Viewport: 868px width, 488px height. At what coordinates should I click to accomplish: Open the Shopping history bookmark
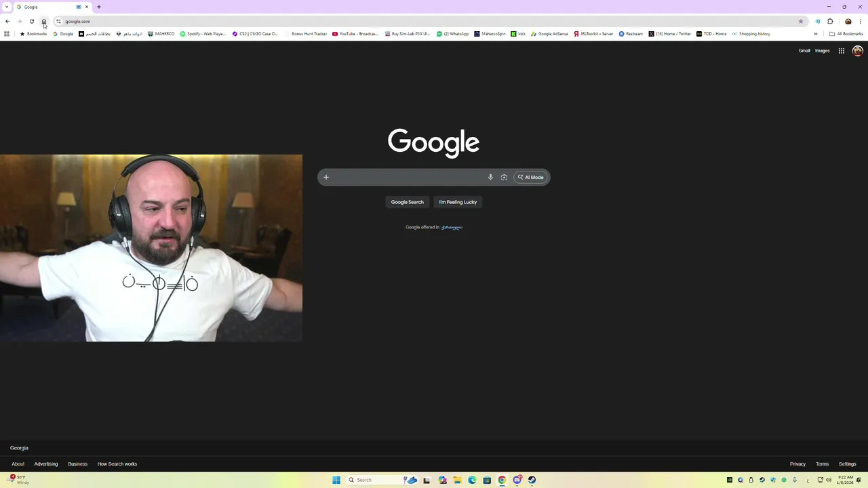pyautogui.click(x=751, y=34)
